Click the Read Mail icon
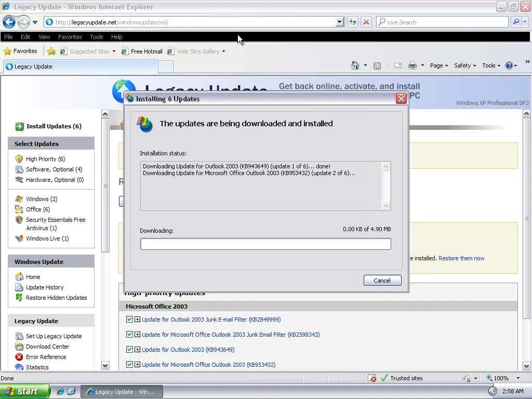Screen dimensions: 532x399 pyautogui.click(x=398, y=65)
